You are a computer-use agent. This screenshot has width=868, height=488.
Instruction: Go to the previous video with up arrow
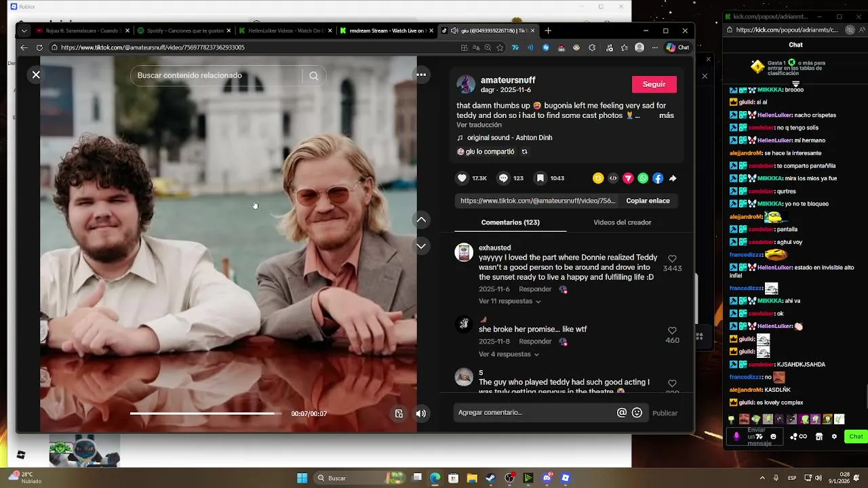pyautogui.click(x=421, y=220)
